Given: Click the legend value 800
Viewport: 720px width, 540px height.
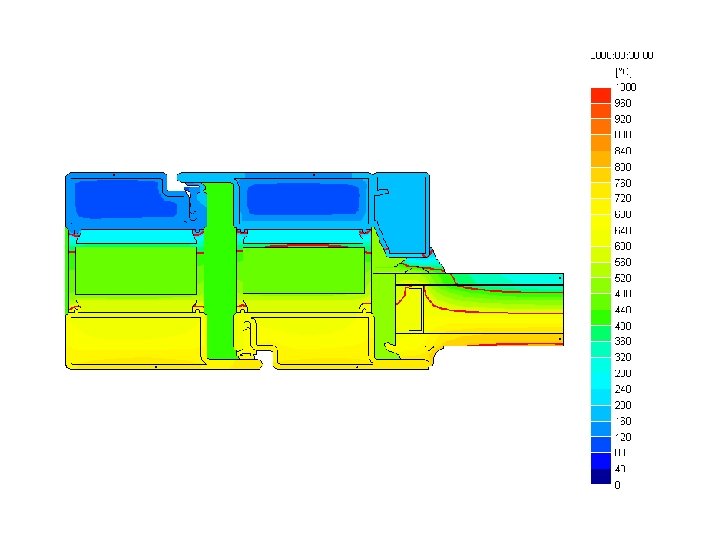Looking at the screenshot, I should [x=623, y=167].
